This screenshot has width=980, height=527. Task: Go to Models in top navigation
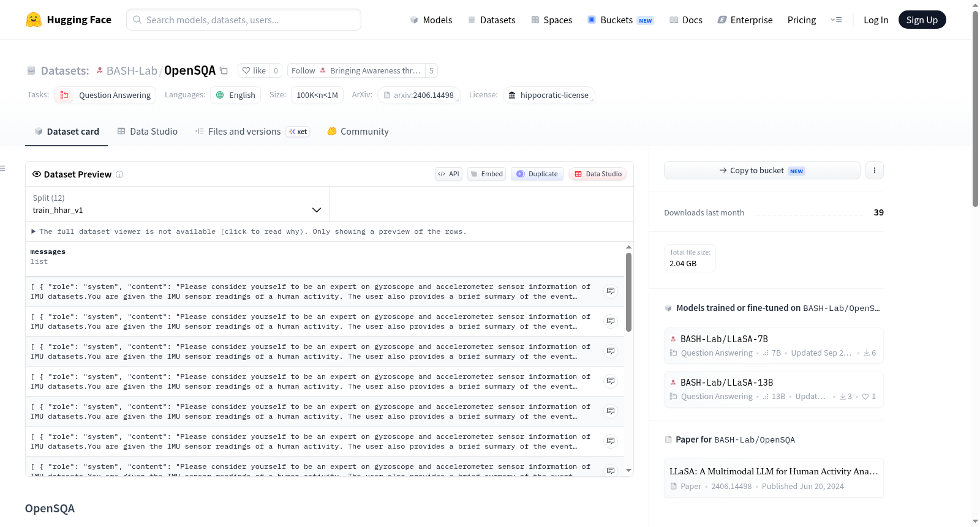431,20
